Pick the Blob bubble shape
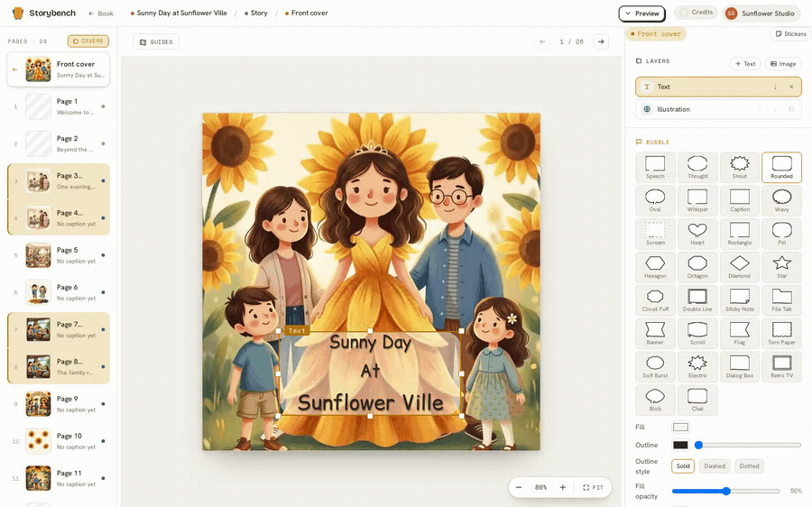 (655, 400)
